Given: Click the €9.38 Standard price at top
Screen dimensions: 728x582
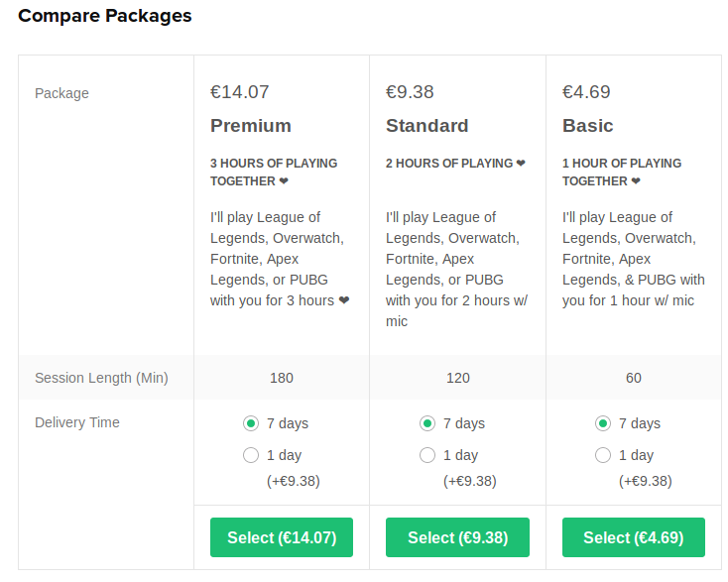Looking at the screenshot, I should [411, 92].
